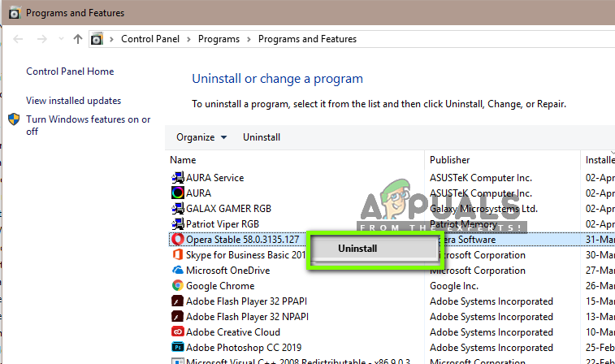Expand chevron before Control Panel breadcrumb

112,39
